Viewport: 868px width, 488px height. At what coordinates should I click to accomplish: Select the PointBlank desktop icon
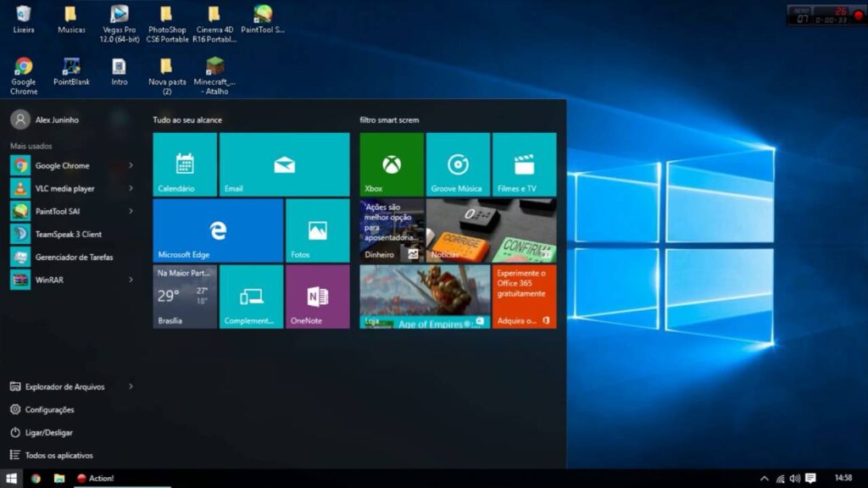(x=71, y=72)
